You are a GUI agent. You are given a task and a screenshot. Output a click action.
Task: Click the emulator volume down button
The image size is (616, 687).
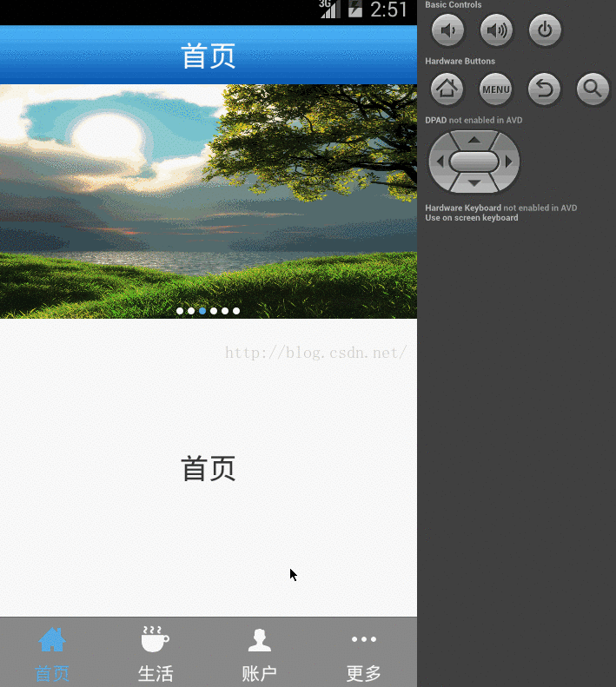coord(447,30)
